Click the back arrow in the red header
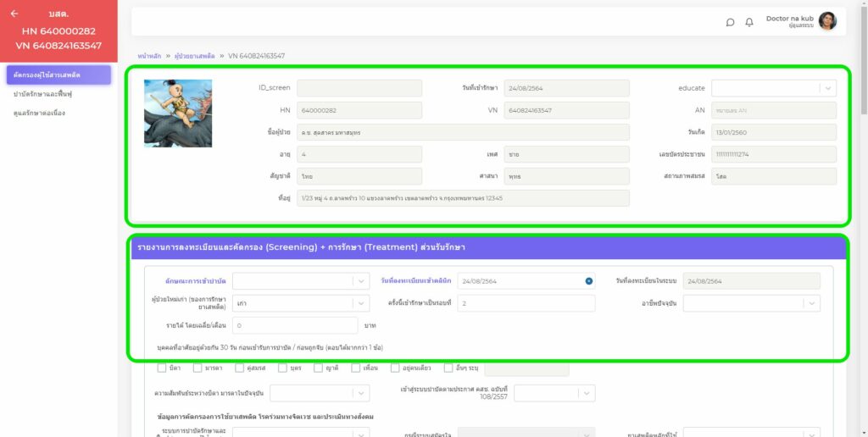This screenshot has width=868, height=437. tap(14, 14)
